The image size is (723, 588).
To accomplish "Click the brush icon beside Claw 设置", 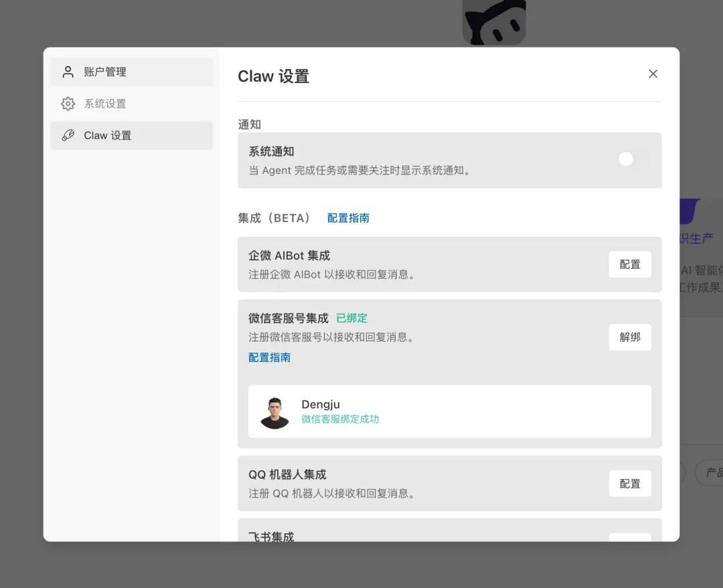I will tap(67, 135).
